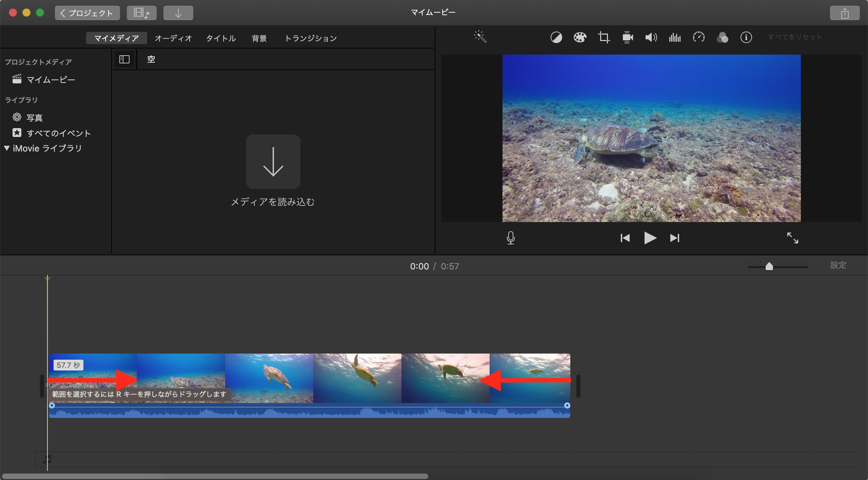Viewport: 868px width, 480px height.
Task: Collapse the iMovie ライブラリ disclosure triangle
Action: coord(6,148)
